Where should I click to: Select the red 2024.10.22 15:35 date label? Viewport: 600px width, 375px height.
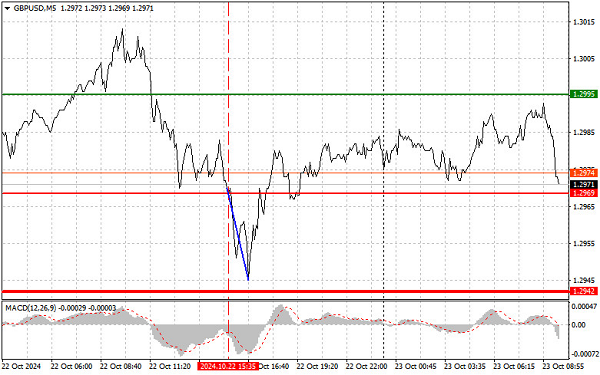click(x=228, y=367)
